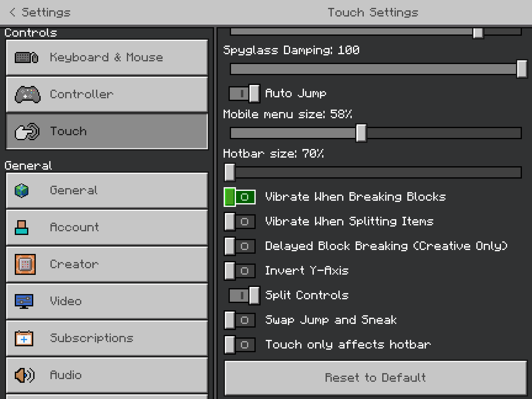Image resolution: width=532 pixels, height=399 pixels.
Task: Turn off Auto Jump toggle
Action: 244,94
